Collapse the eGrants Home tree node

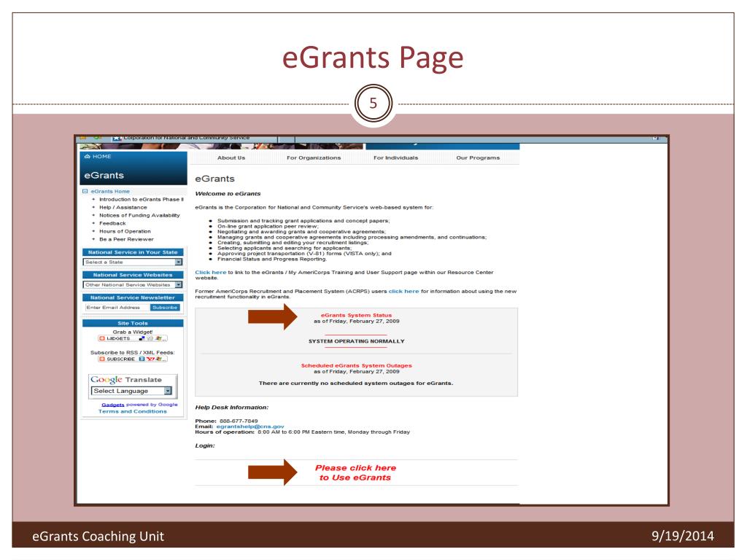(x=85, y=192)
